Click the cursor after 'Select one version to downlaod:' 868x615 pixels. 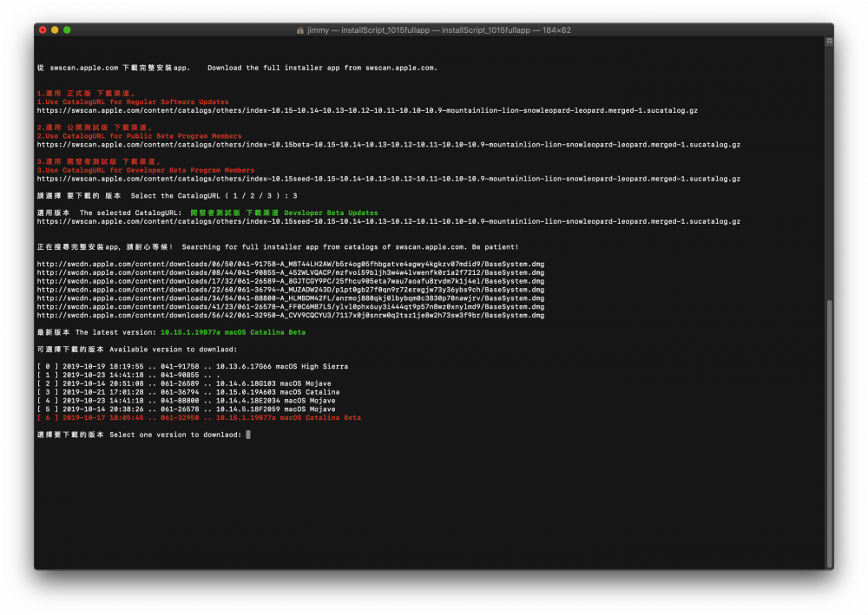(248, 435)
